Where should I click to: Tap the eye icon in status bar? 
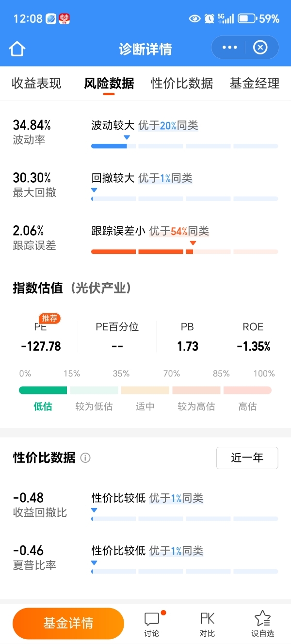coord(195,19)
